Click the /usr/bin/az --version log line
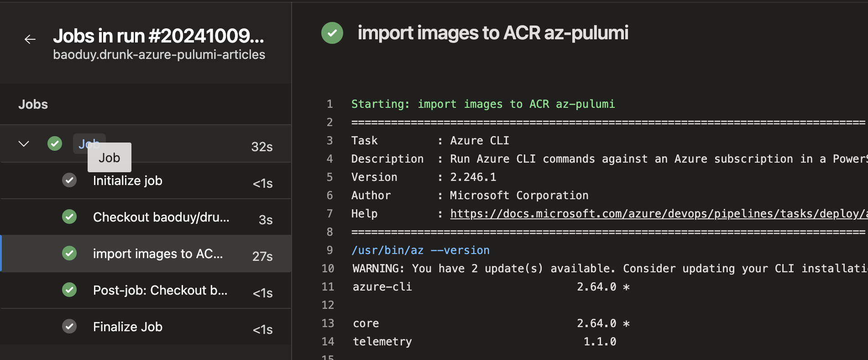This screenshot has width=868, height=360. point(420,250)
